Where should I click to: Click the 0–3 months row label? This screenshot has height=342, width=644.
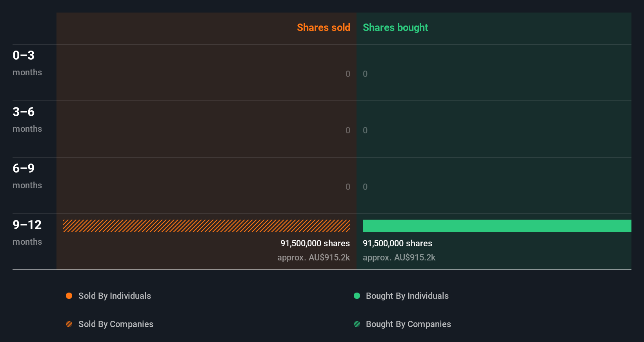(x=27, y=63)
